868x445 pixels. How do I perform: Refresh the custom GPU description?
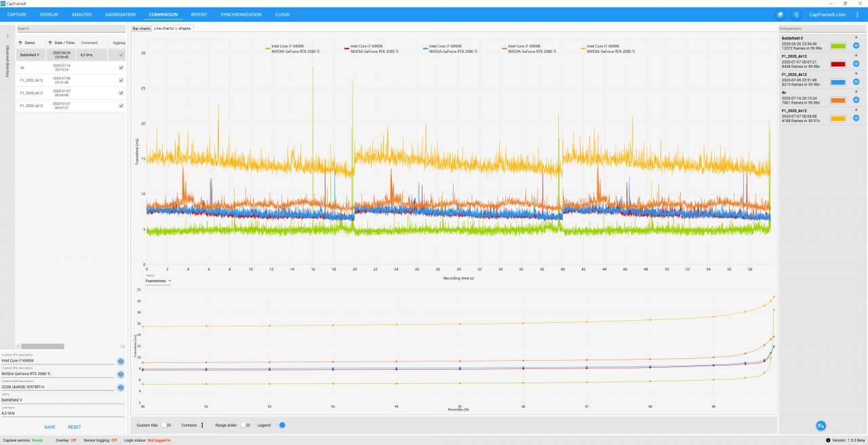pos(121,374)
